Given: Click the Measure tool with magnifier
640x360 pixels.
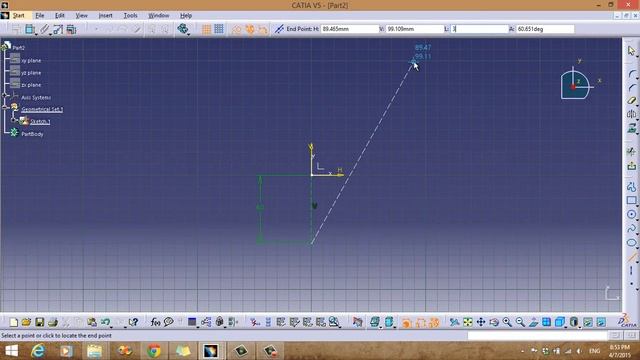Looking at the screenshot, I should (x=334, y=322).
